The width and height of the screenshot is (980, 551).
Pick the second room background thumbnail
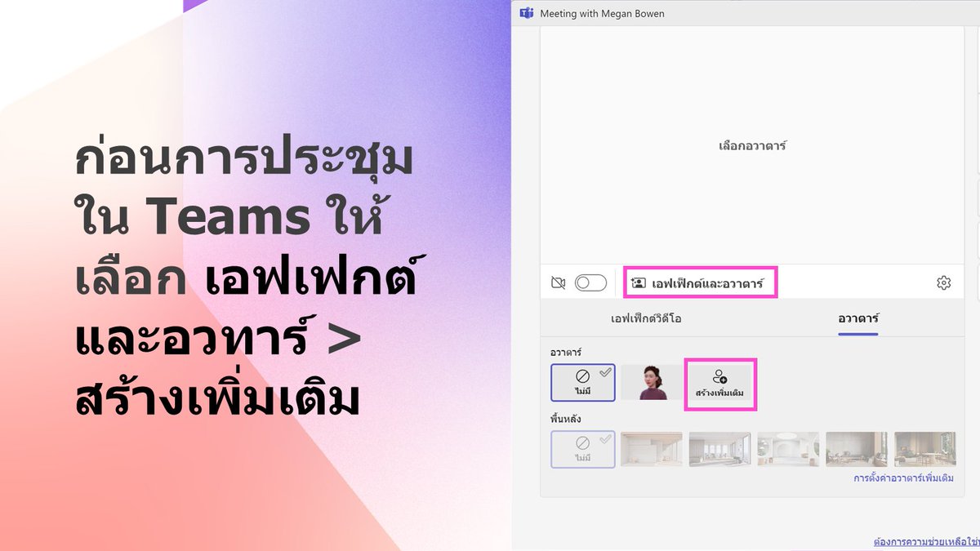pos(719,449)
